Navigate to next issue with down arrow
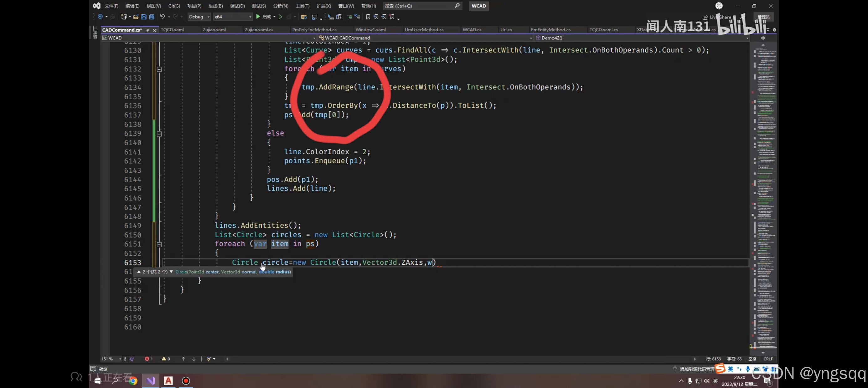The height and width of the screenshot is (388, 868). pos(194,359)
